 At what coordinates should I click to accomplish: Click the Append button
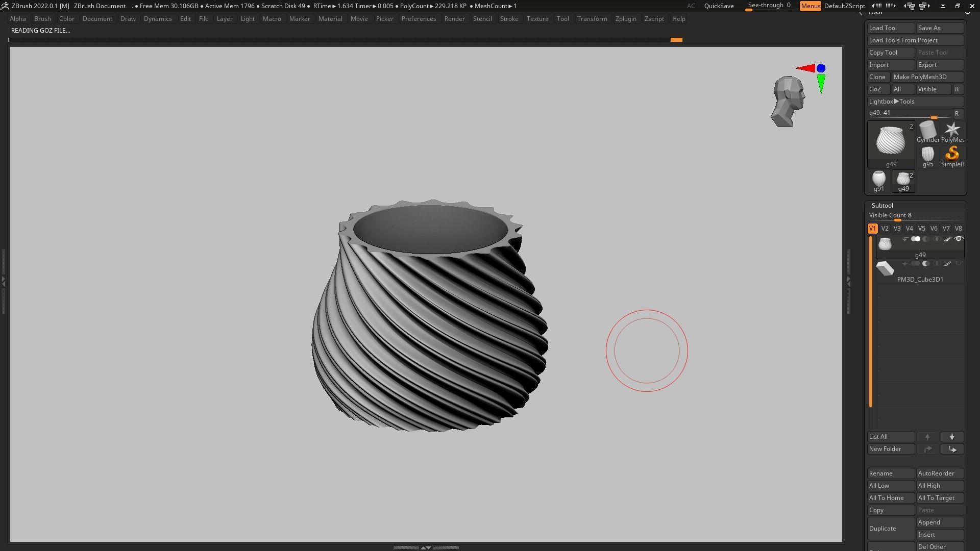tap(940, 522)
